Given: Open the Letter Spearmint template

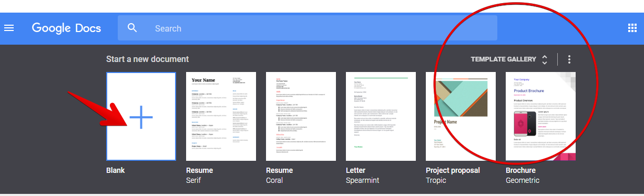Looking at the screenshot, I should click(381, 116).
